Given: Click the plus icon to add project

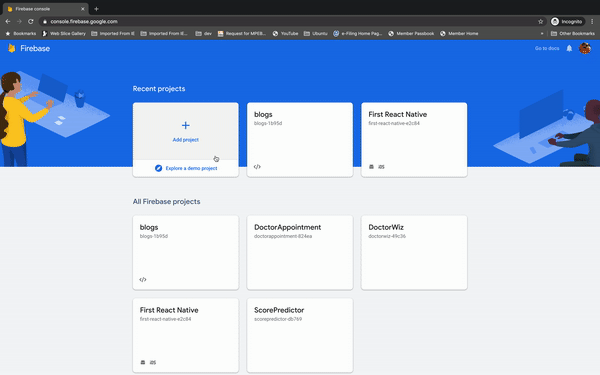Looking at the screenshot, I should 186,126.
